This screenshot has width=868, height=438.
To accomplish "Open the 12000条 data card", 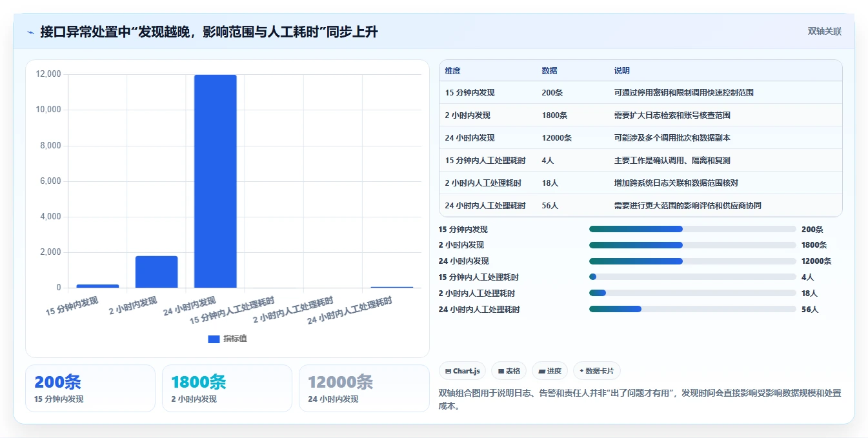I will pyautogui.click(x=364, y=388).
